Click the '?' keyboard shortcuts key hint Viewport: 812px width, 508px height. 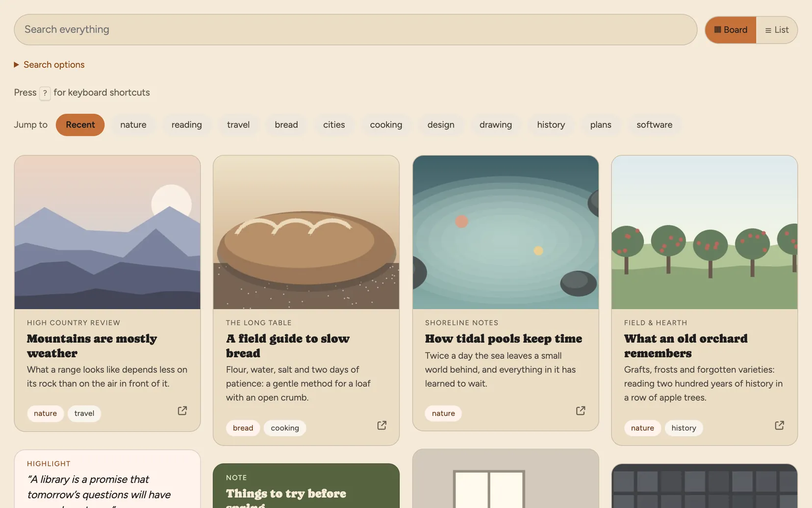(x=45, y=93)
